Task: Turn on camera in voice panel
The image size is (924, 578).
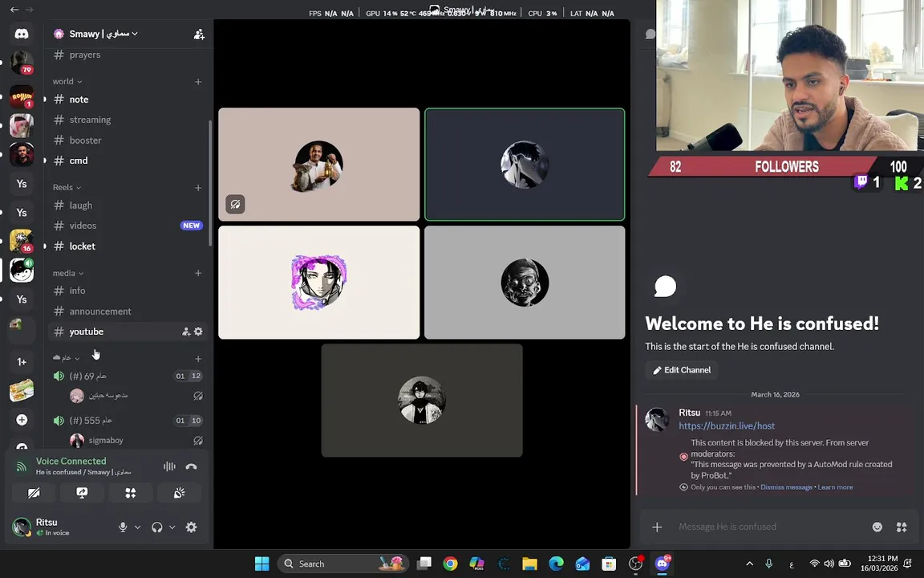Action: click(x=34, y=492)
